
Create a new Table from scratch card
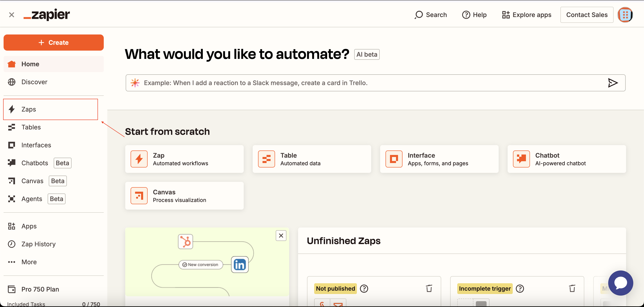(x=312, y=159)
